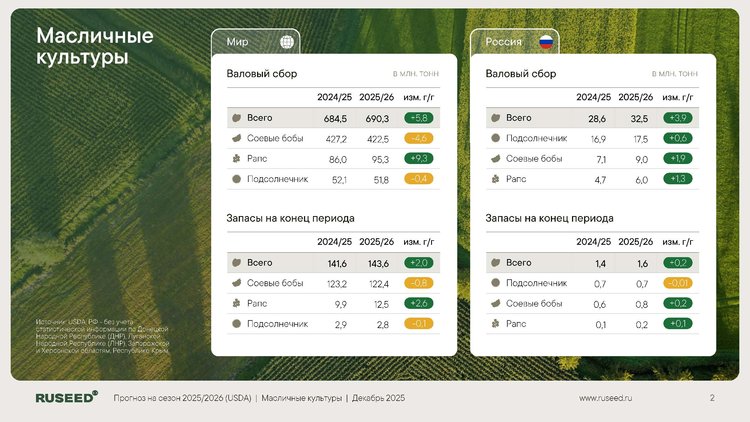Select the Мир tab
750x422 pixels.
click(254, 42)
